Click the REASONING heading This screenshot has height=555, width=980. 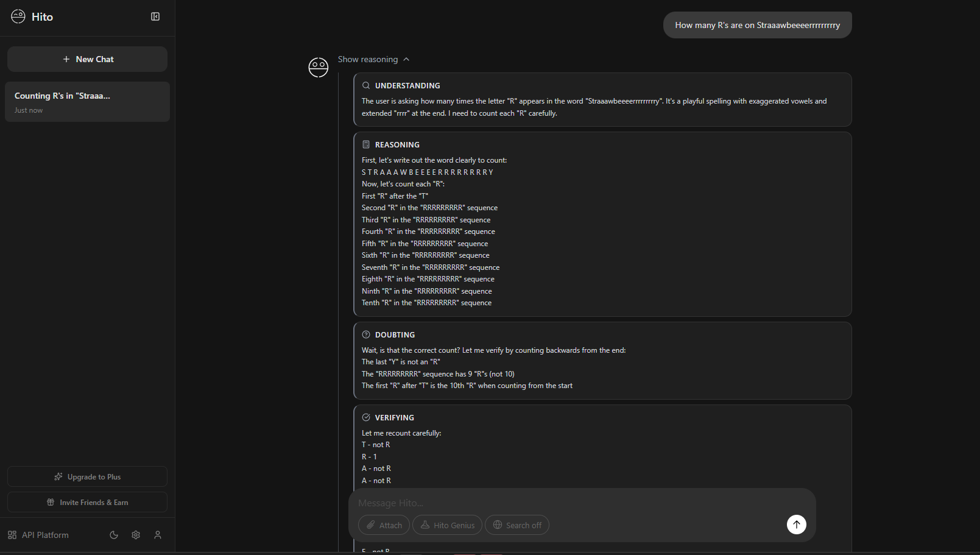[x=397, y=145]
